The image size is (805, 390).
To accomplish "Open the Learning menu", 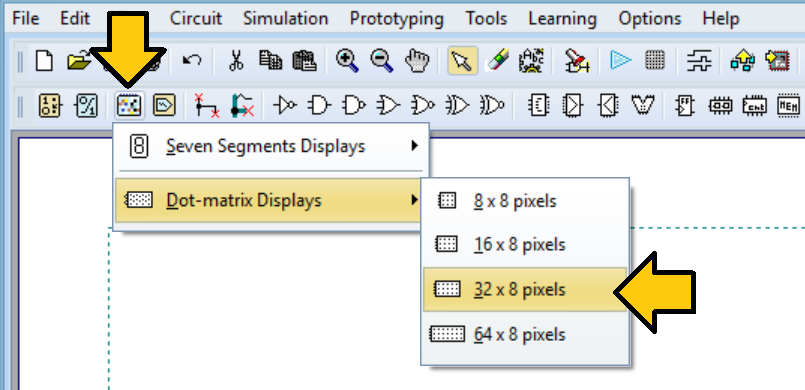I will click(562, 18).
